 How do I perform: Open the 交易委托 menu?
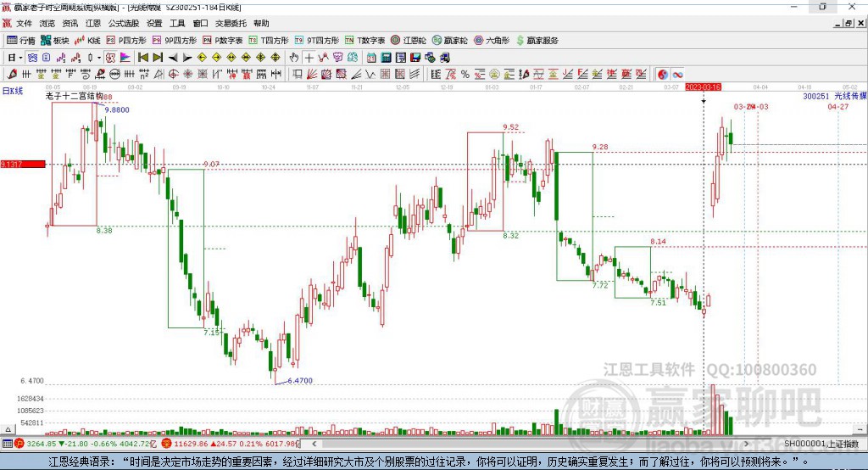pyautogui.click(x=231, y=23)
